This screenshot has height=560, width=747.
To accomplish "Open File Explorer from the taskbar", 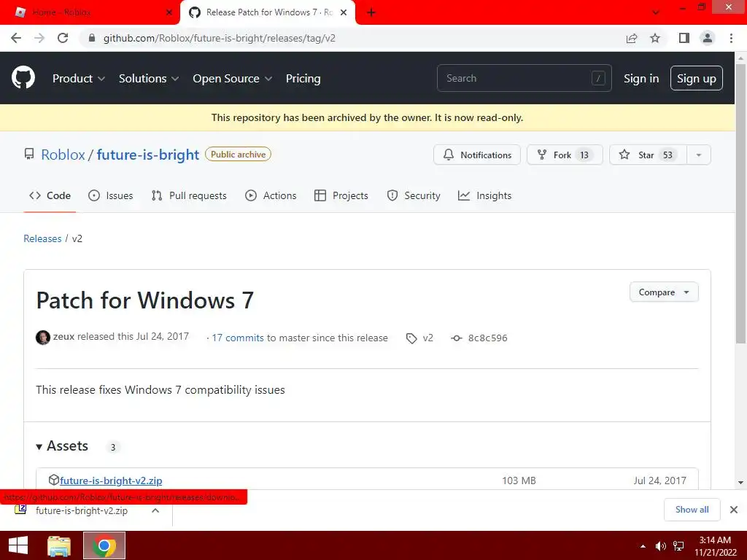I will (59, 545).
